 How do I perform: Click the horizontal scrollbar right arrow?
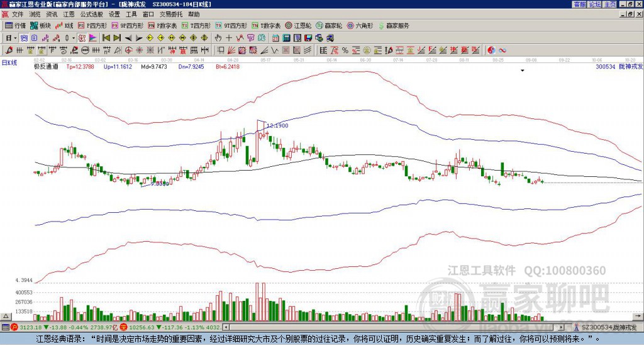[x=562, y=327]
